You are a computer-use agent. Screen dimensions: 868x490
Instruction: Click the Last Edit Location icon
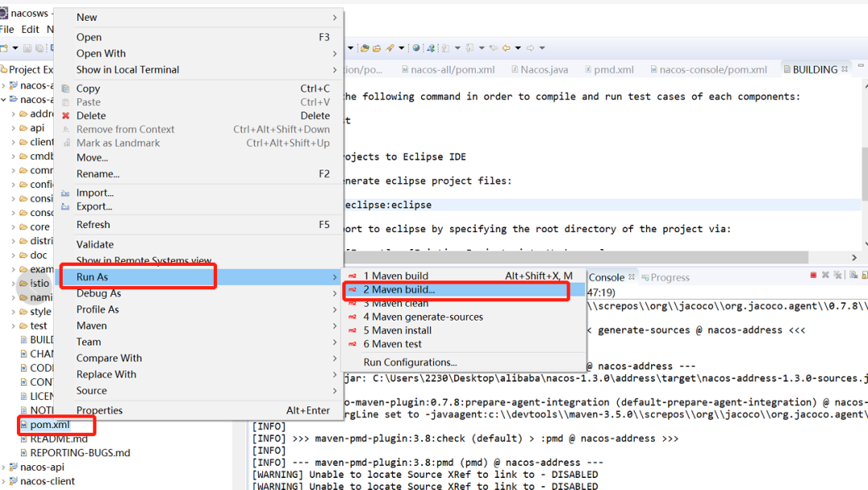pyautogui.click(x=493, y=48)
